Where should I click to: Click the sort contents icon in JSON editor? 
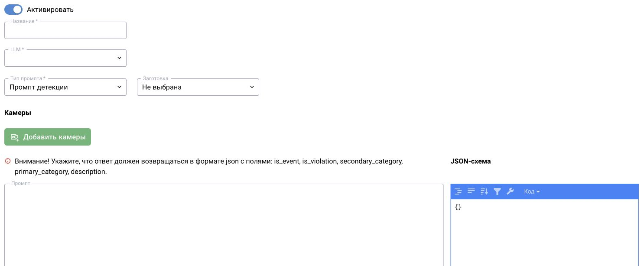[x=485, y=191]
